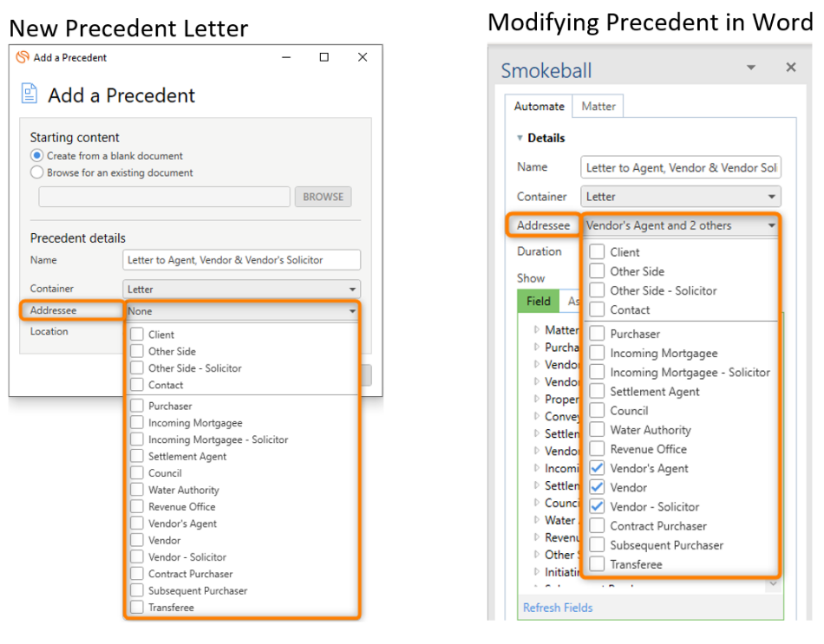This screenshot has width=824, height=644.
Task: Click the Name field in Add a Precedent dialog
Action: click(x=242, y=260)
